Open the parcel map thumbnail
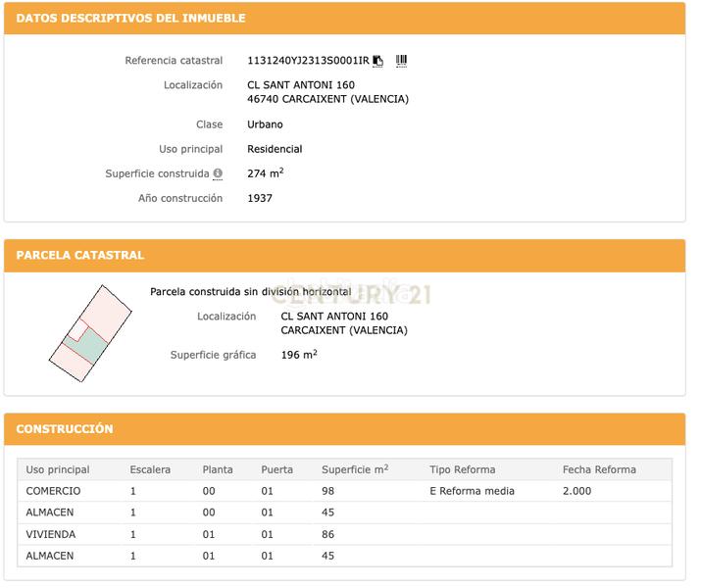701x588 pixels. point(90,325)
